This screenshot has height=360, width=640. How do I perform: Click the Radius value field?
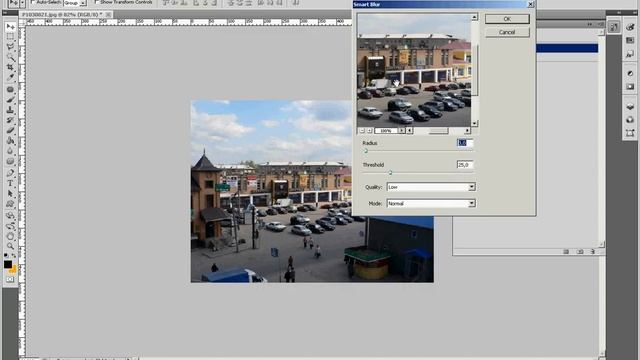(465, 143)
